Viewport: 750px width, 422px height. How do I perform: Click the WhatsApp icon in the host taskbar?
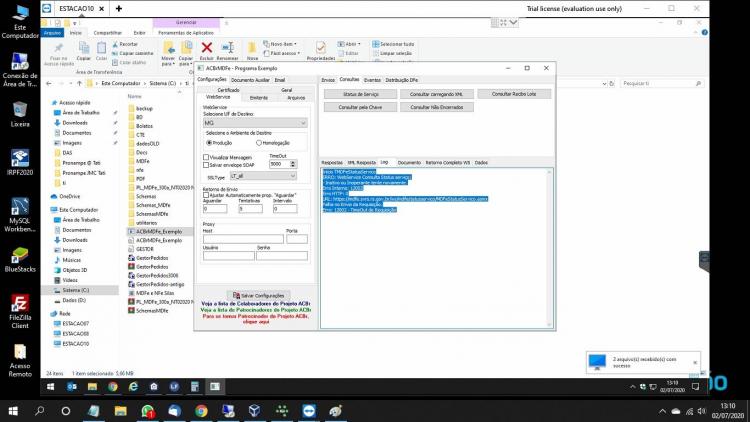coord(148,411)
